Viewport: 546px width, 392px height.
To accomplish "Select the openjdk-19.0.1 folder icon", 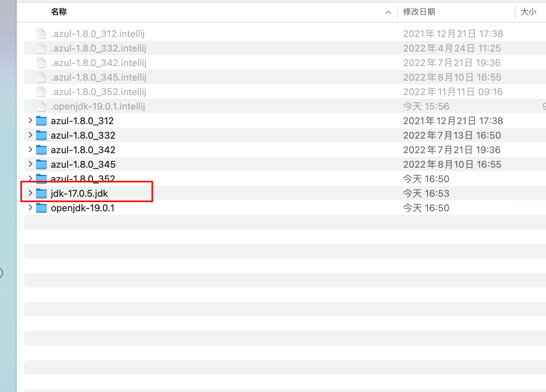I will 41,208.
